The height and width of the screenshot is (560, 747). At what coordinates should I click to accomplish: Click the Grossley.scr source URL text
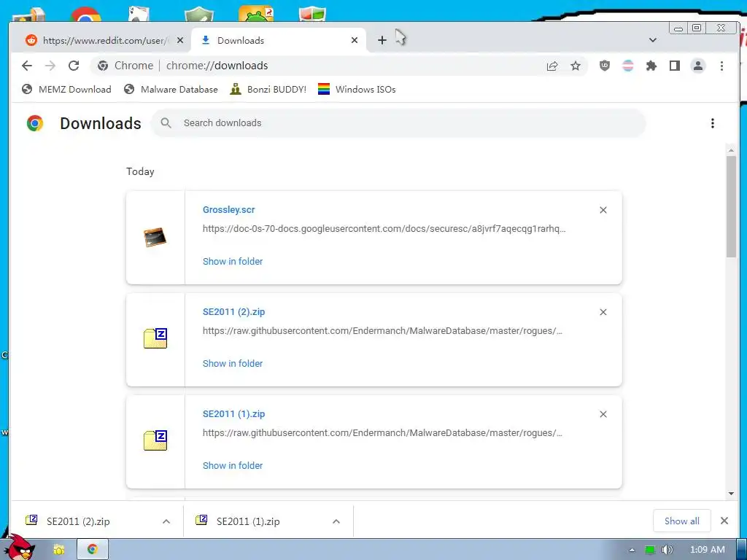pyautogui.click(x=384, y=228)
